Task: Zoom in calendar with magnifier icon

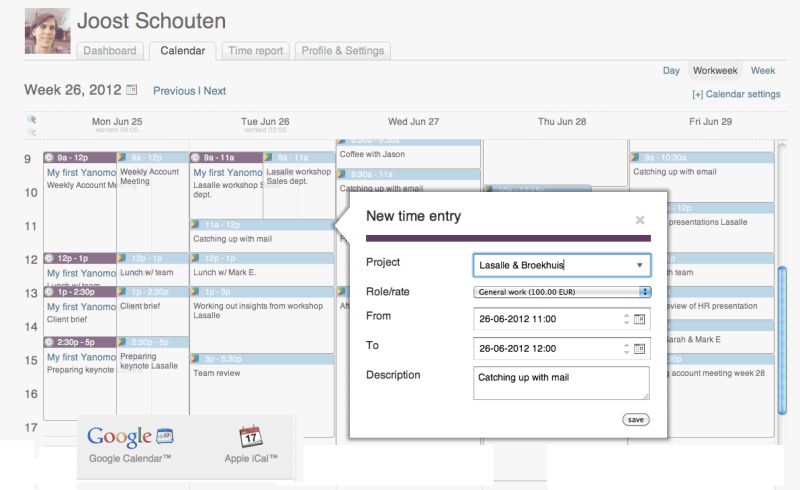Action: [x=32, y=119]
